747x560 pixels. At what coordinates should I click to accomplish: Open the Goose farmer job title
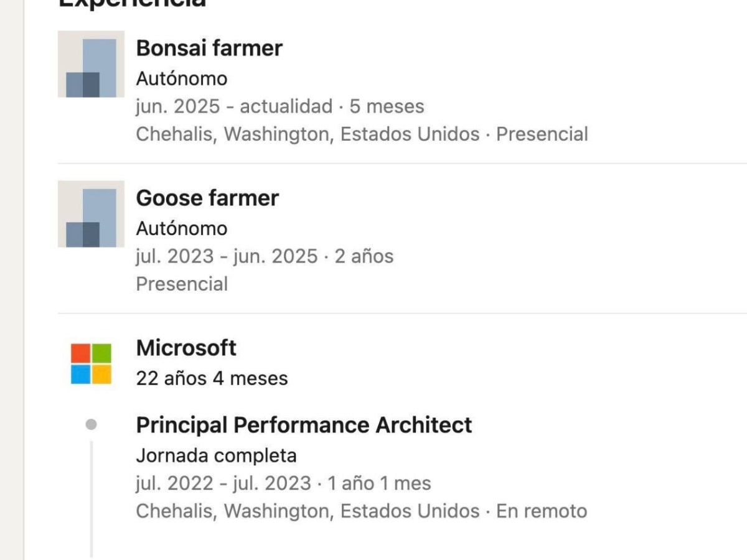[207, 198]
